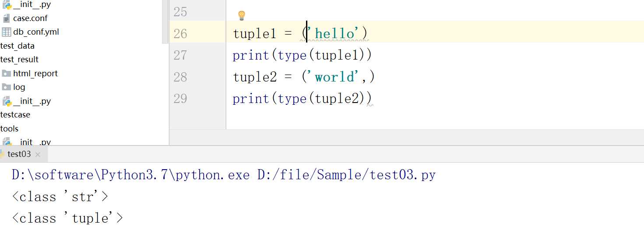
Task: Click the log folder icon
Action: [x=6, y=87]
